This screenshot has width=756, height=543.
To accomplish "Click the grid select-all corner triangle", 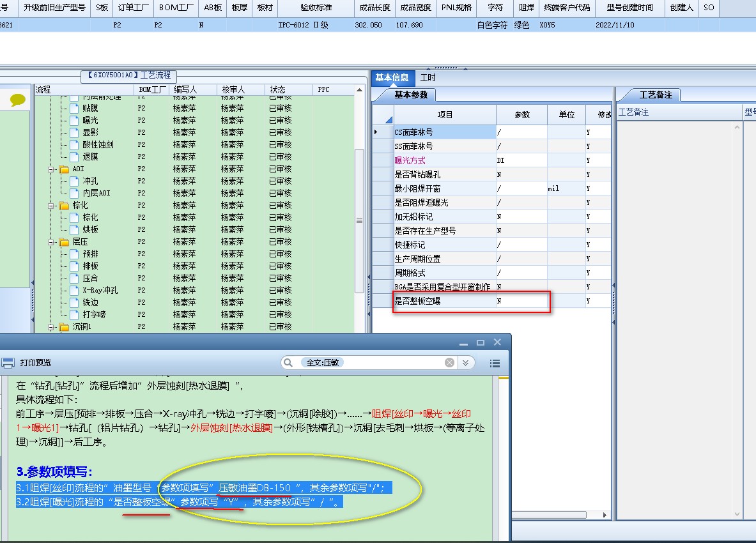I will (x=388, y=119).
